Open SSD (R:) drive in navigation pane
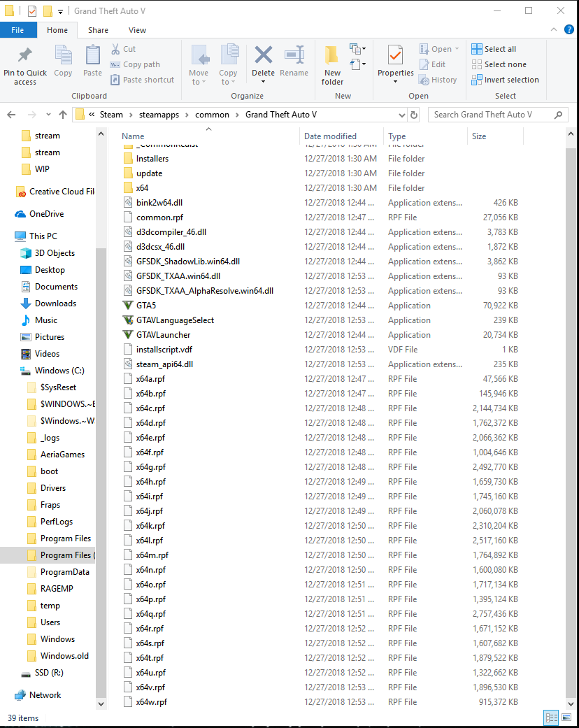This screenshot has width=579, height=728. click(49, 673)
